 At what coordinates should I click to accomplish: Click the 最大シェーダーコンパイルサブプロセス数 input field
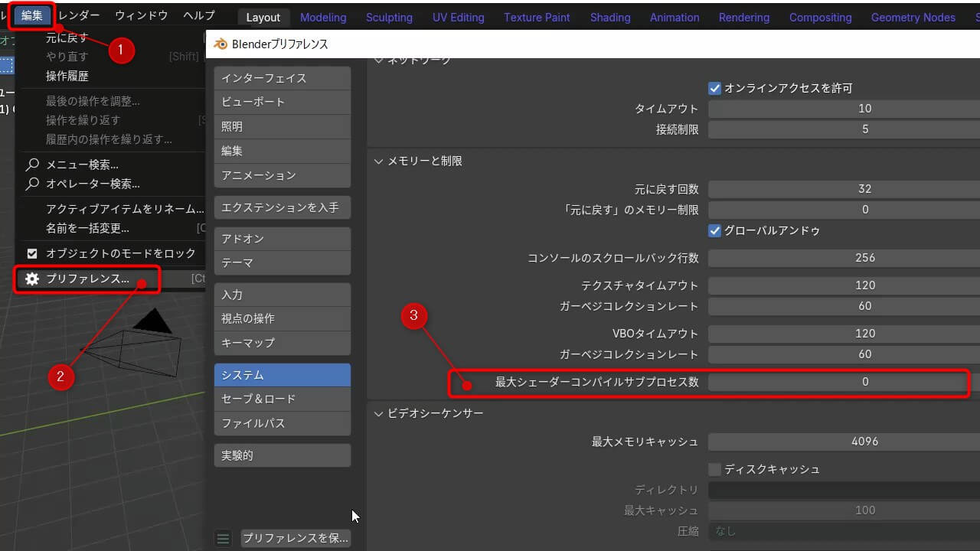[x=842, y=381]
